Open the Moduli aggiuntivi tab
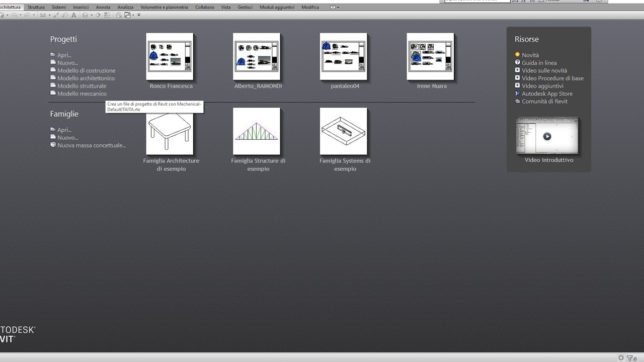The image size is (644, 362). pyautogui.click(x=277, y=8)
